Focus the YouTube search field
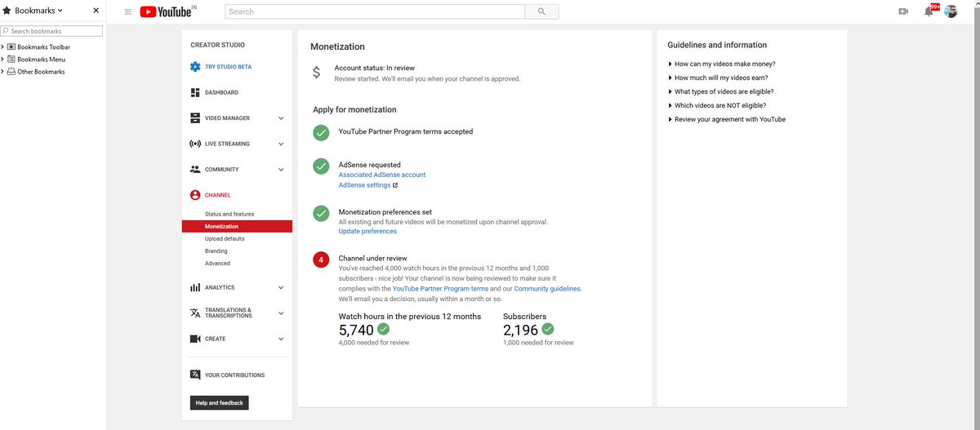The image size is (980, 430). (x=375, y=11)
